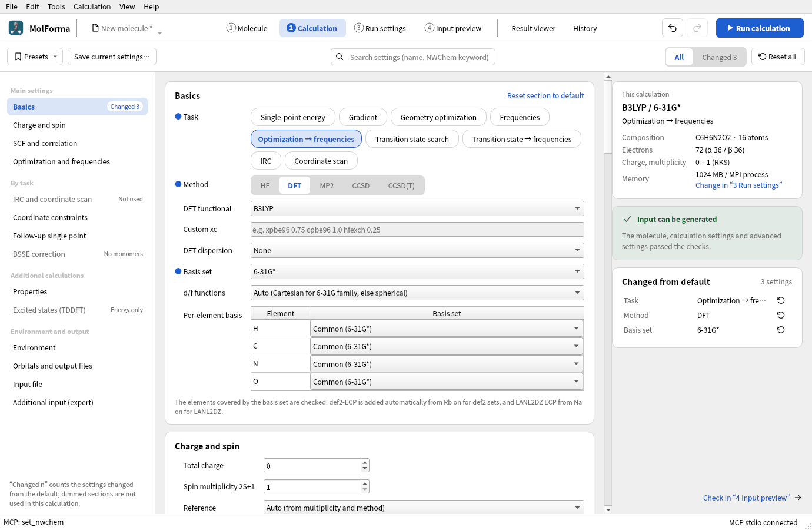
Task: Select the Geometry optimization task
Action: pos(438,117)
